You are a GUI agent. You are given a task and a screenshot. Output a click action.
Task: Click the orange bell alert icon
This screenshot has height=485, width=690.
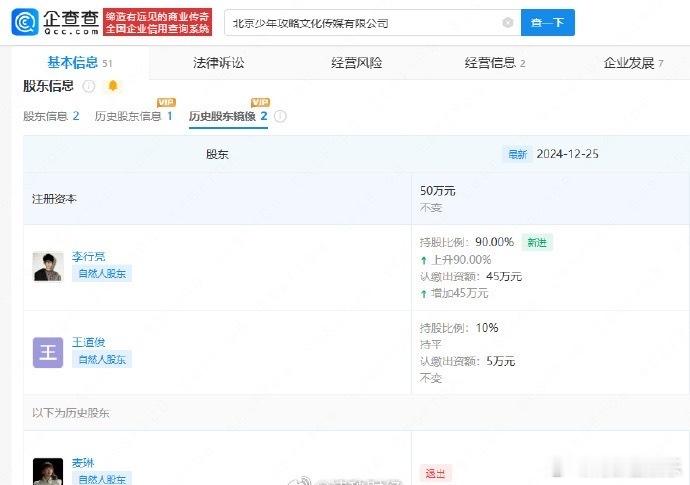click(x=113, y=85)
